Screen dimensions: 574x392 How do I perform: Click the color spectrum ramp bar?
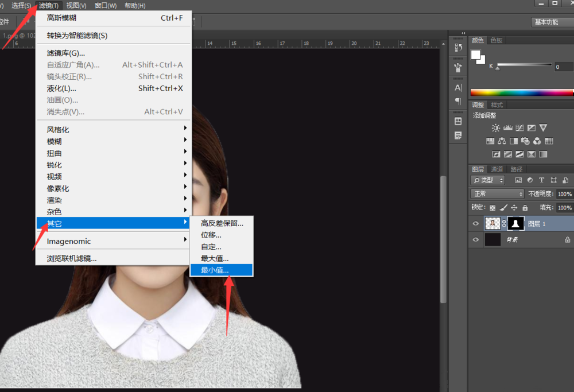point(521,92)
